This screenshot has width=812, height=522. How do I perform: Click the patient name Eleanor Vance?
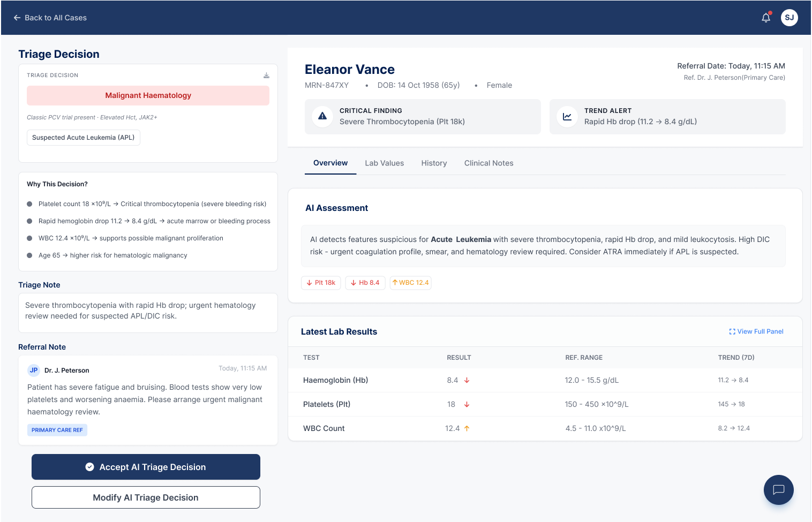[x=350, y=70]
